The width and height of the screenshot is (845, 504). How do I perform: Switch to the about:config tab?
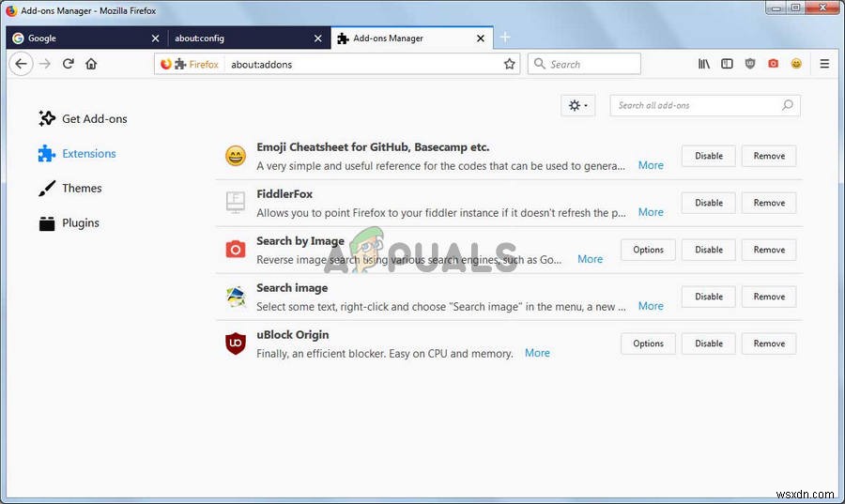(x=249, y=38)
